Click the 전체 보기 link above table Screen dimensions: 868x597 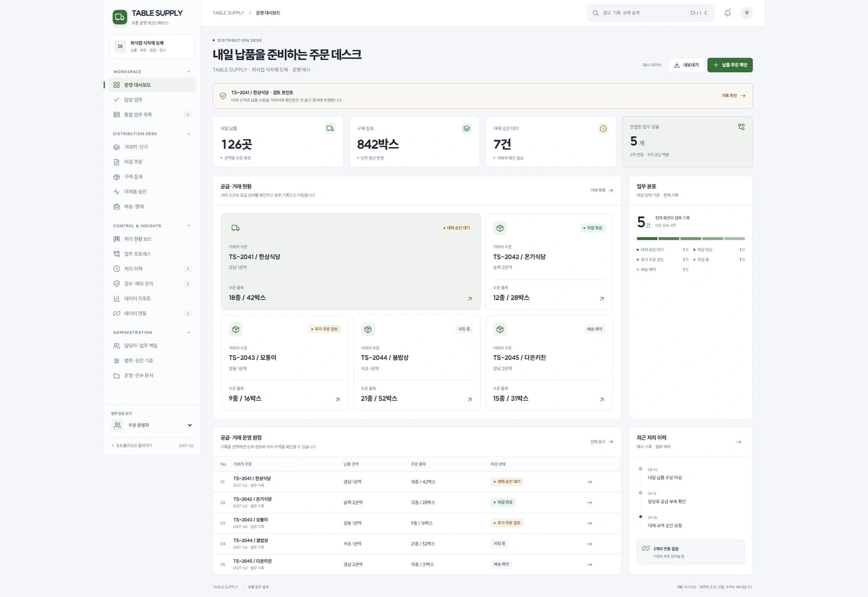pyautogui.click(x=602, y=442)
